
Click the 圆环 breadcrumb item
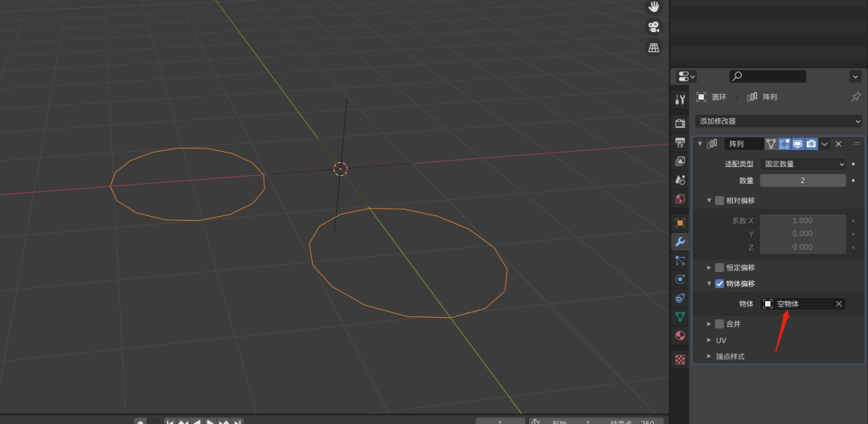[x=711, y=96]
